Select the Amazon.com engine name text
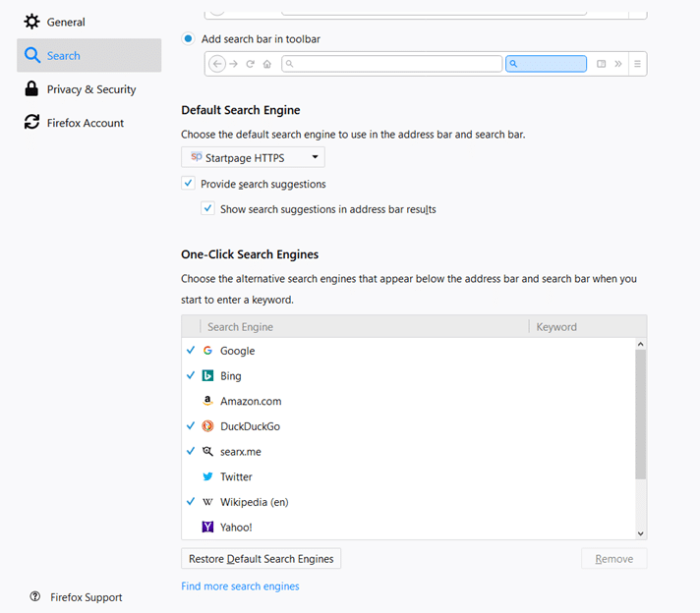The height and width of the screenshot is (613, 700). coord(251,401)
